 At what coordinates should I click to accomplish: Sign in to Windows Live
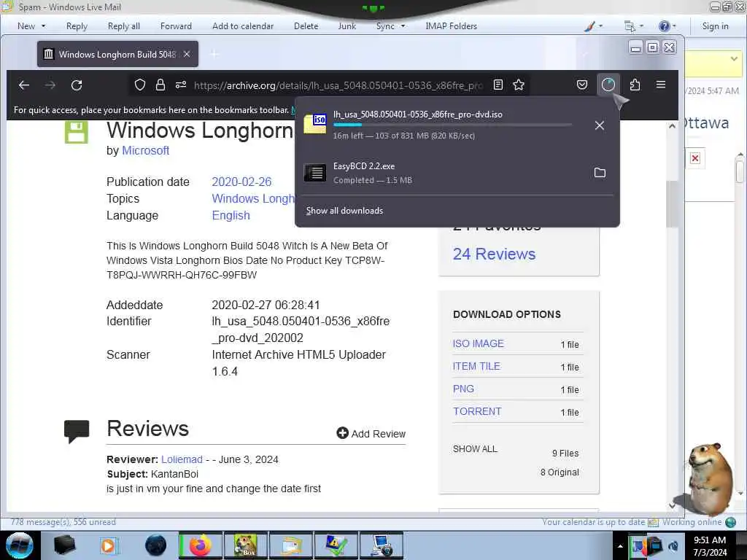pyautogui.click(x=715, y=26)
